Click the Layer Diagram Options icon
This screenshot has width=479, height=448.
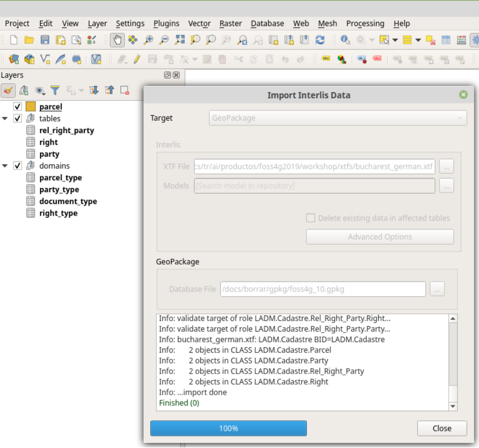tap(341, 59)
